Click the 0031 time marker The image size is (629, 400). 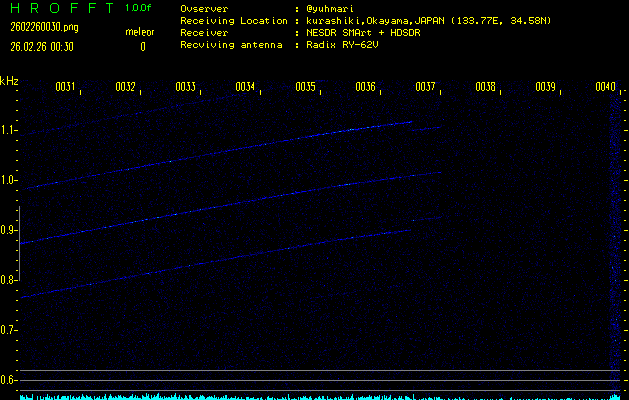tap(65, 88)
